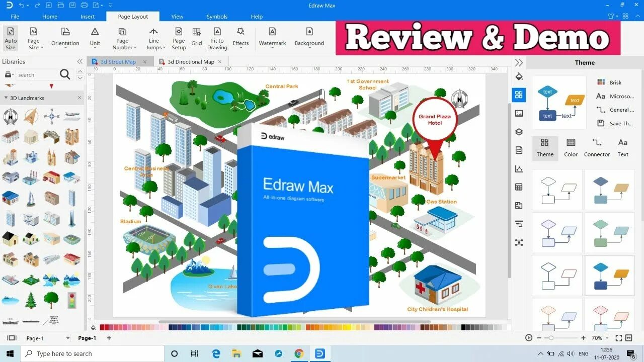Click Fit to Drawing in the ribbon
The height and width of the screenshot is (362, 644).
pyautogui.click(x=217, y=38)
